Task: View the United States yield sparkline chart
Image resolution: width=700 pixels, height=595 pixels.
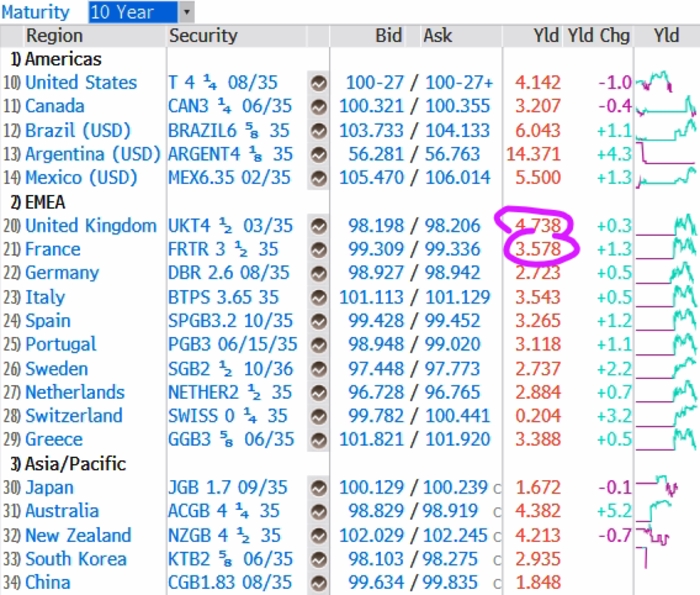Action: click(x=667, y=83)
